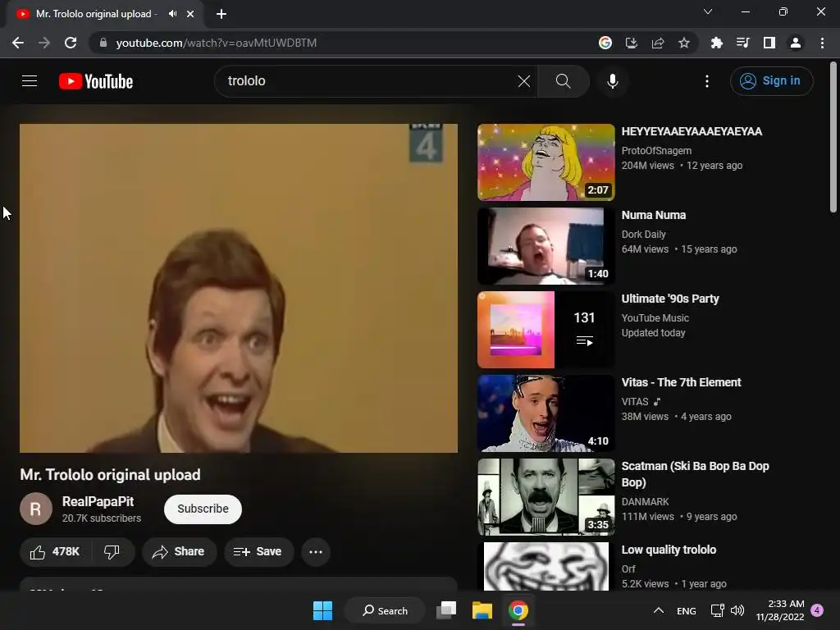Open Chrome three-dot menu
840x630 pixels.
click(x=822, y=43)
